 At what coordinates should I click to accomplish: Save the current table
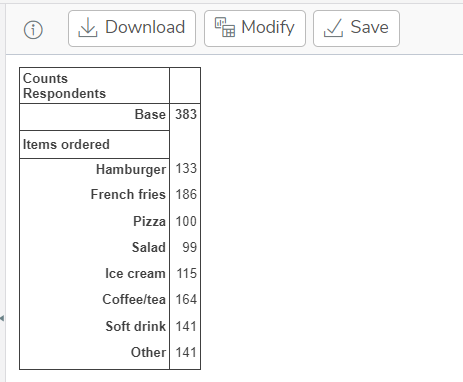(x=356, y=28)
